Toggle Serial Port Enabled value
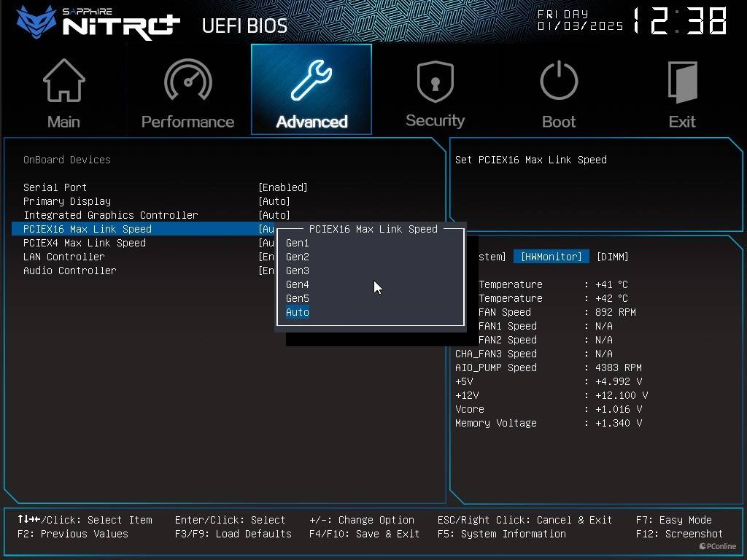Viewport: 747px width, 560px height. (x=283, y=187)
